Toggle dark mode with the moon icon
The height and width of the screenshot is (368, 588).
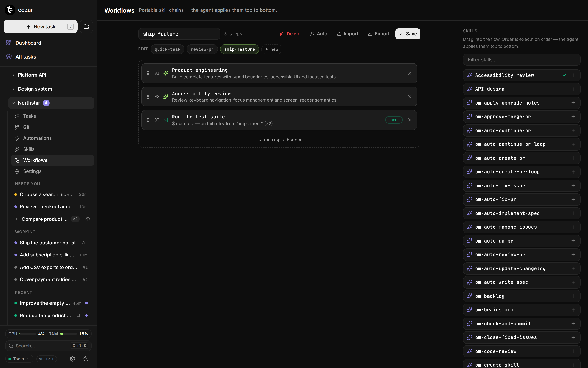coord(86,359)
